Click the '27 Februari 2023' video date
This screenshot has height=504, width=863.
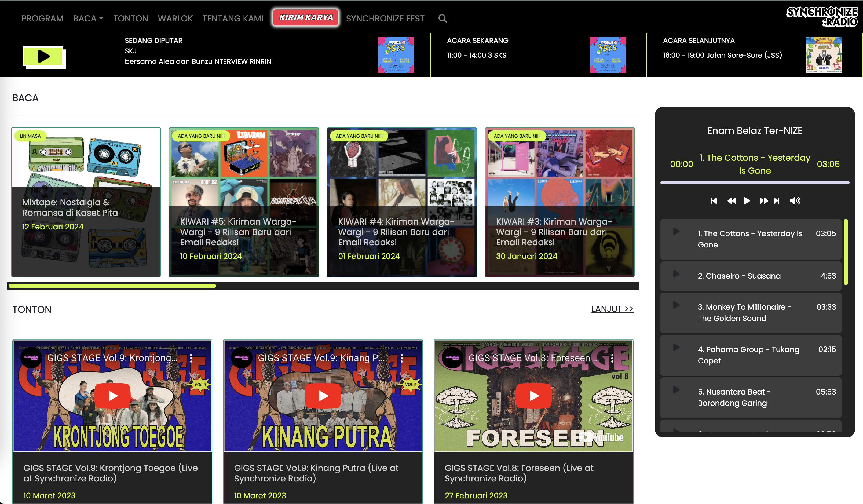(476, 495)
